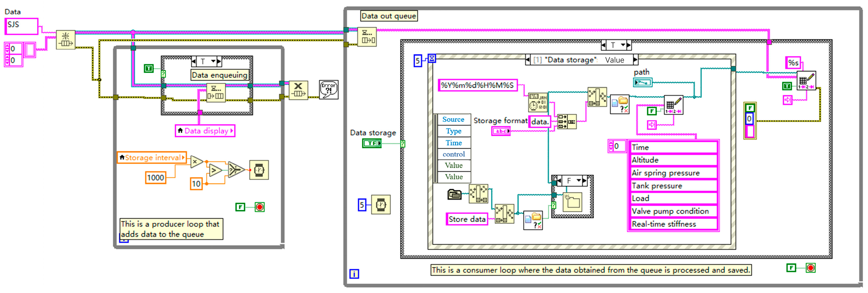The image size is (868, 293).
Task: Show next case of outer consumer case structure
Action: 629,45
